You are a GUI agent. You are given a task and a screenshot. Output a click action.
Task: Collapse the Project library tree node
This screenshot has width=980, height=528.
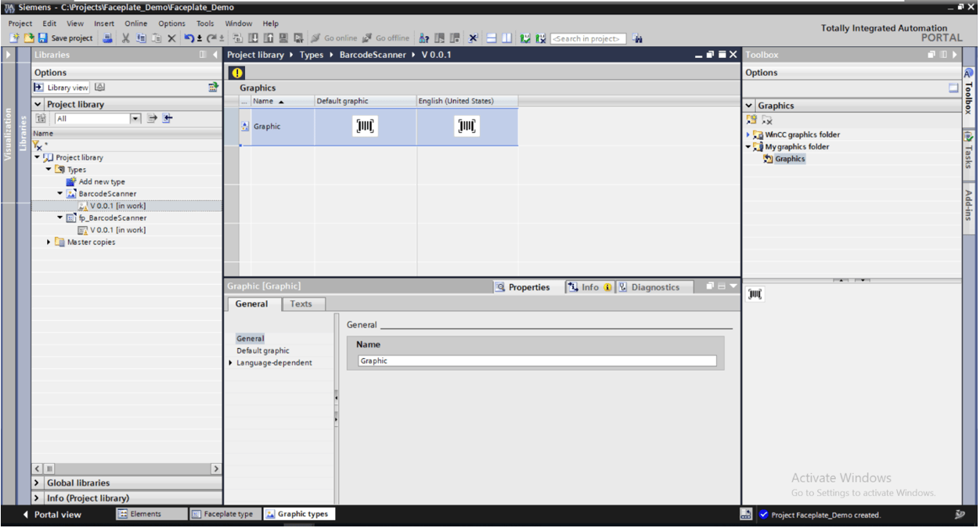[x=37, y=157]
